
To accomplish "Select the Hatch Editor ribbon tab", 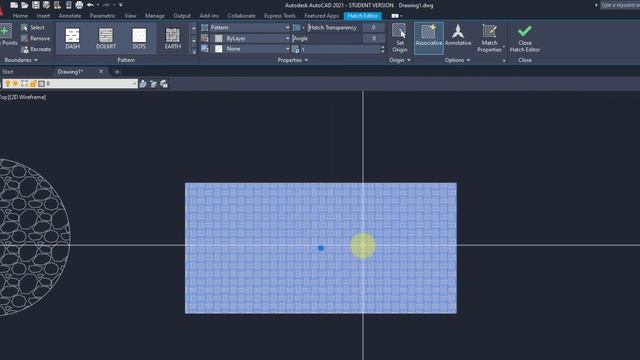I will [362, 16].
